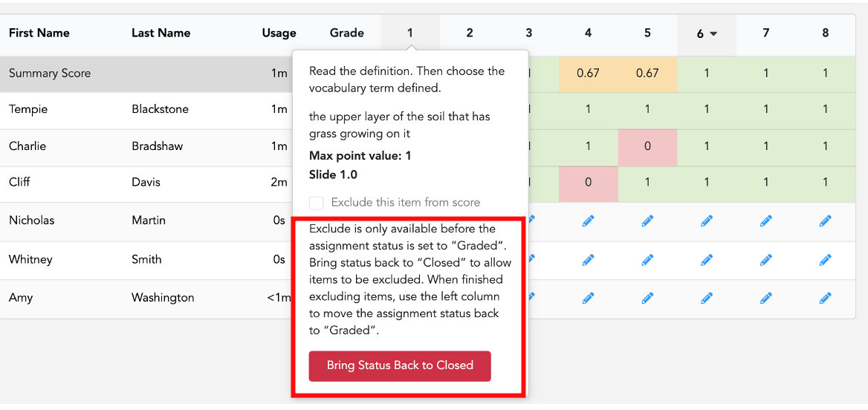Screen dimensions: 868x410
Task: Check Exclude this item from score
Action: click(x=316, y=203)
